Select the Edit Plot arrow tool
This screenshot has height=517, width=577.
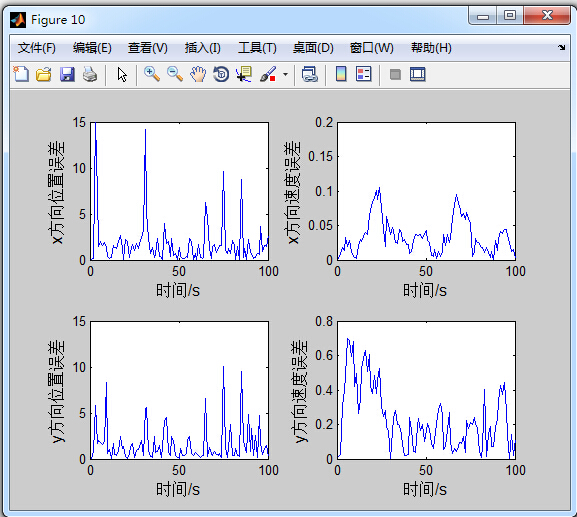click(x=122, y=75)
